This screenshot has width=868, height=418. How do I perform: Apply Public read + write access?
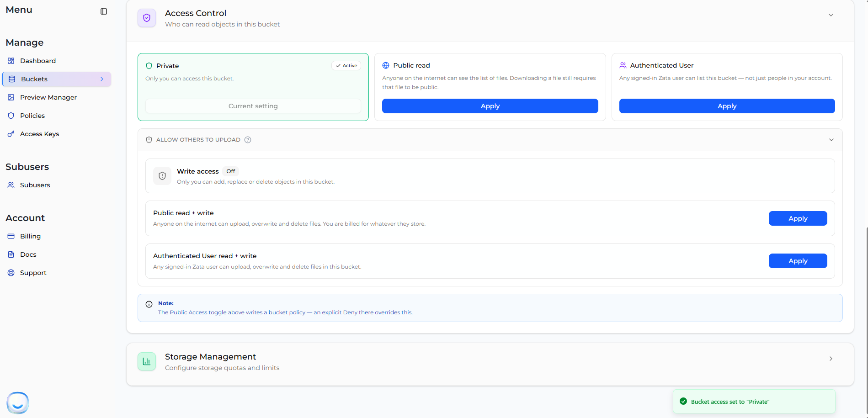[798, 218]
